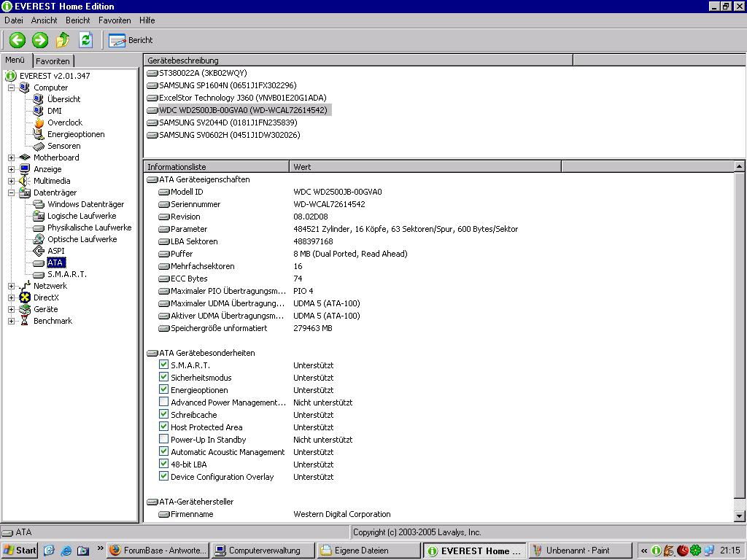747x560 pixels.
Task: Select the Menü tab
Action: (x=15, y=60)
